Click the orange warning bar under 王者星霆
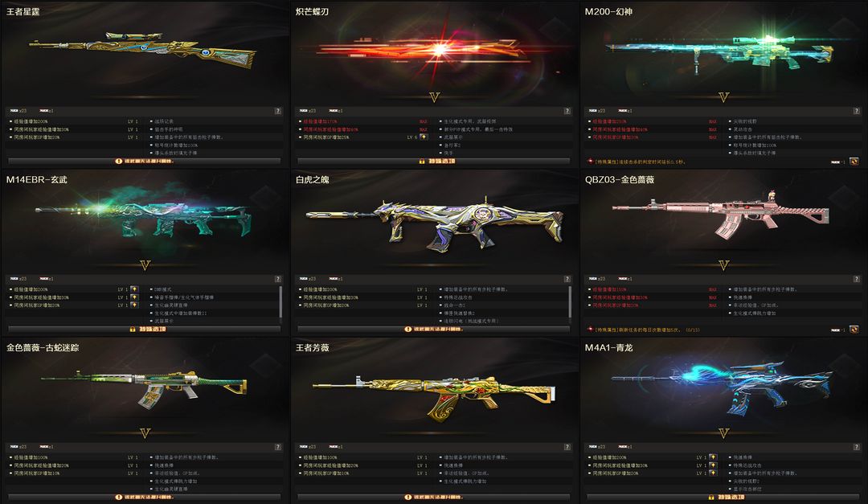 [145, 162]
